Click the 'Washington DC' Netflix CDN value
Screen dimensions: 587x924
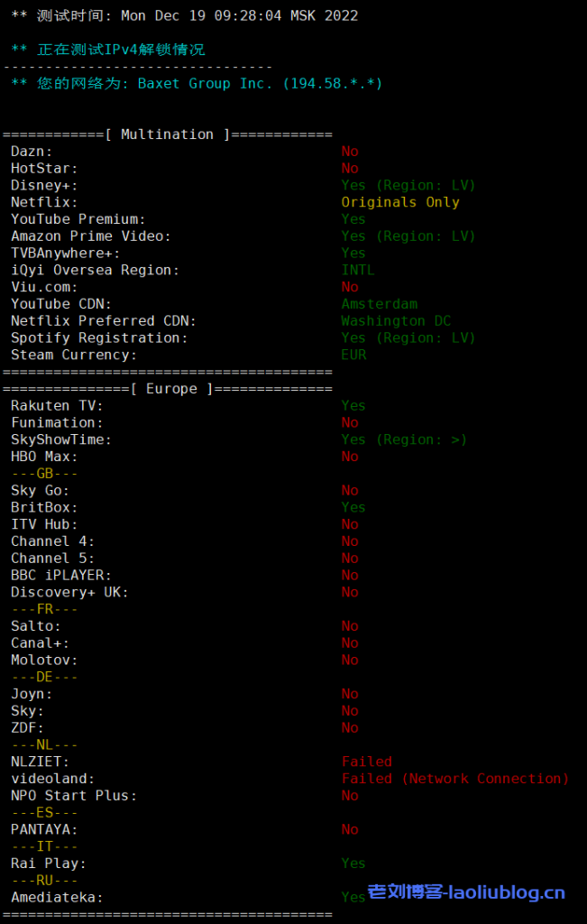tap(396, 321)
